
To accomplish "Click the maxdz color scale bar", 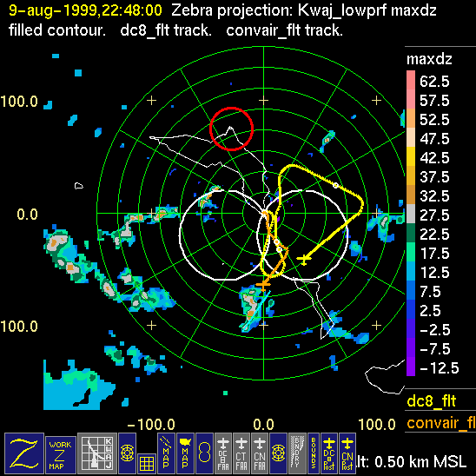I will [411, 223].
